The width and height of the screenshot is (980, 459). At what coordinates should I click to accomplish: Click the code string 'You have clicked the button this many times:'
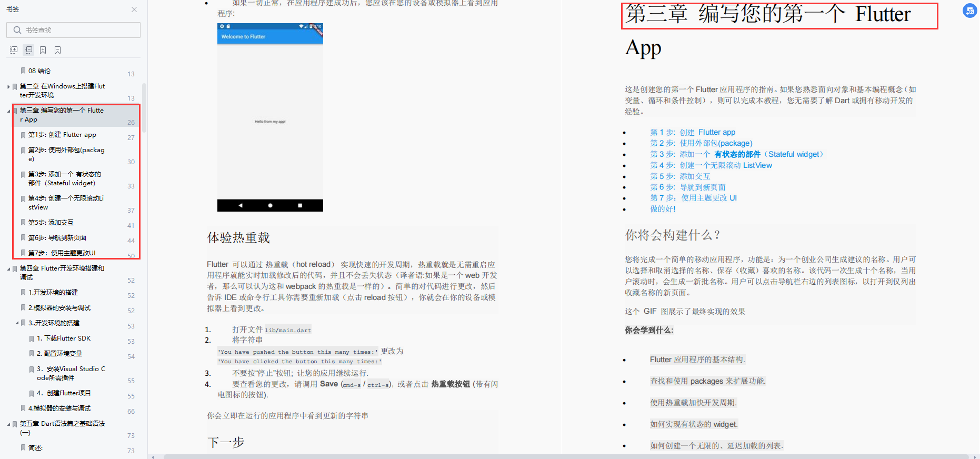pyautogui.click(x=300, y=362)
